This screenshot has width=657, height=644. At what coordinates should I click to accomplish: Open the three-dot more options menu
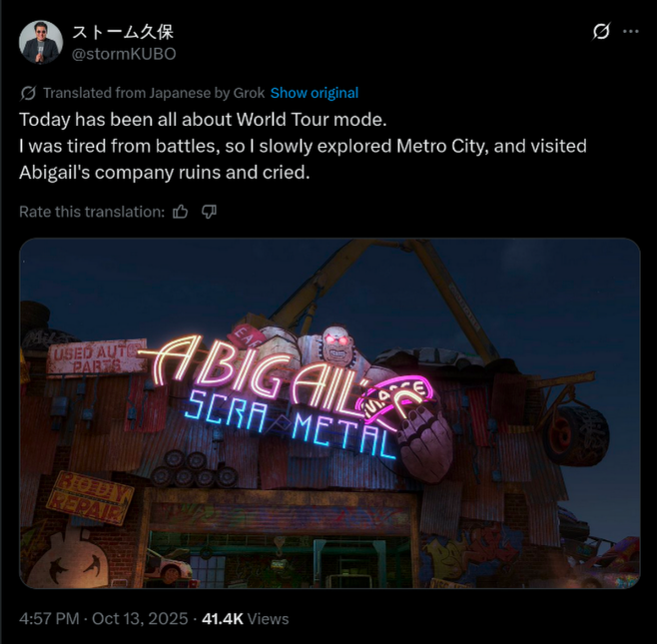click(631, 31)
